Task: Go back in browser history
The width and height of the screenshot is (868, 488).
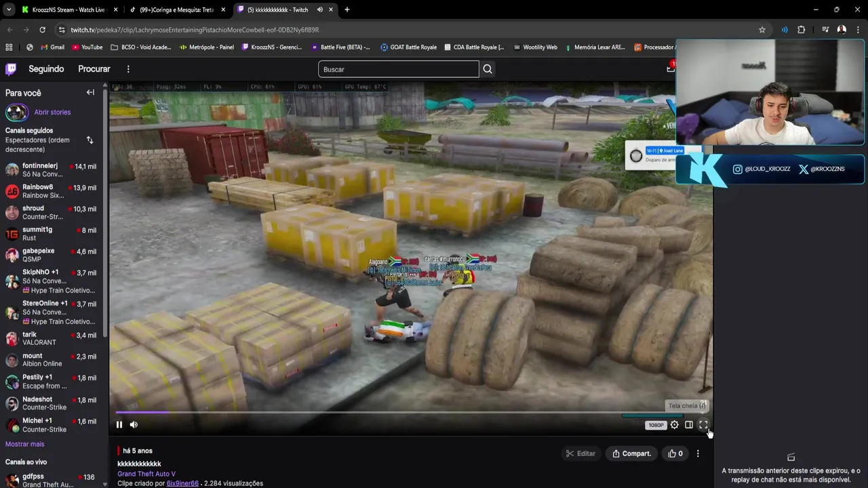Action: 9,30
